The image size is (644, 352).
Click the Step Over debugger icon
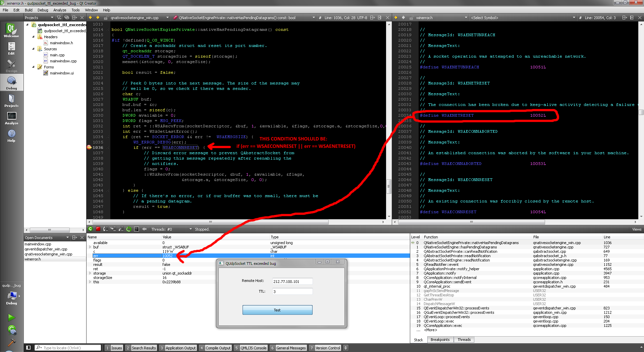coord(106,229)
